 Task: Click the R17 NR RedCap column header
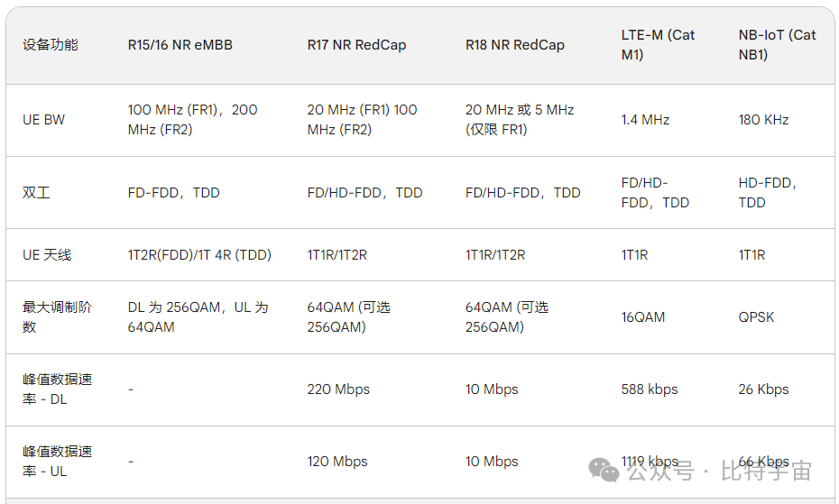click(x=356, y=45)
